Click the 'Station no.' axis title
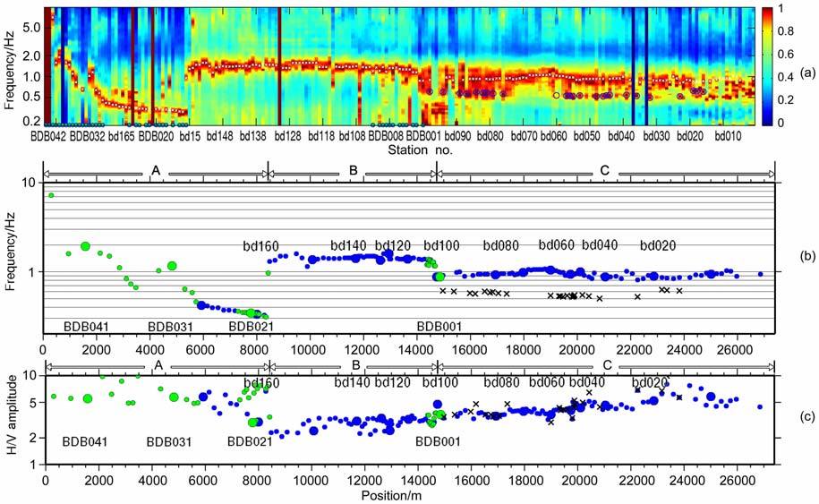 414,151
